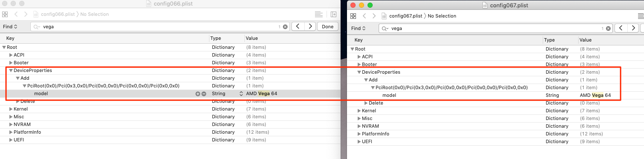Collapse DeviceProperties in config067 window
Screen dimensions: 644x159
tap(359, 72)
